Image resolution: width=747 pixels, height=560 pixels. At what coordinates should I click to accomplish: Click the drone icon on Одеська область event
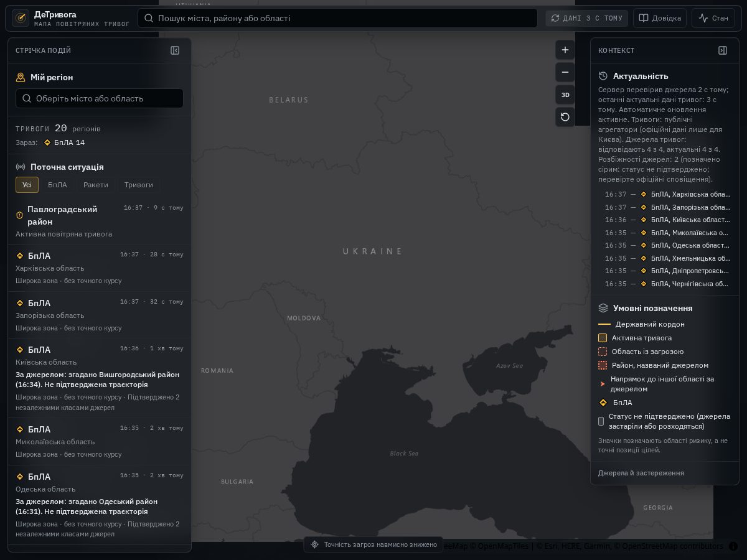pyautogui.click(x=20, y=477)
